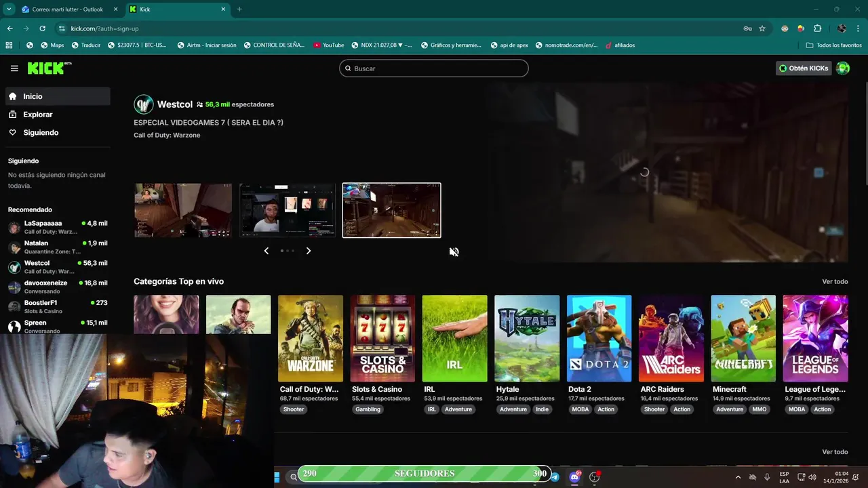Open the Todos los favoritos folder
This screenshot has width=868, height=488.
834,45
